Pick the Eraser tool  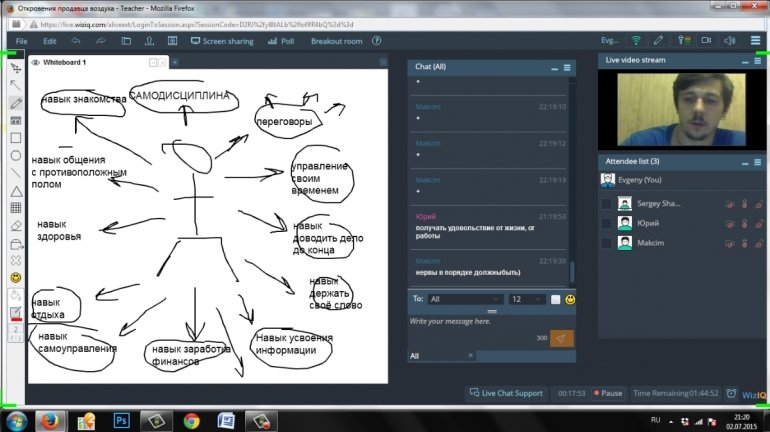(16, 226)
